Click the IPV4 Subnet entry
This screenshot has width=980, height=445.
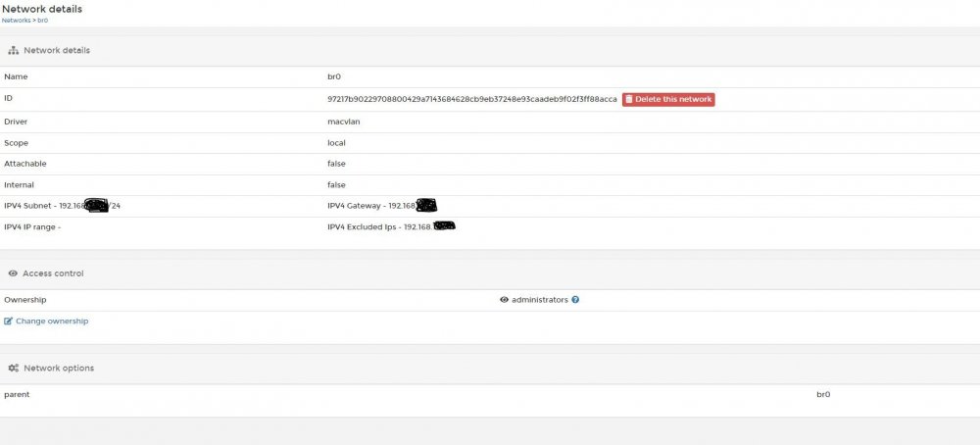coord(62,206)
